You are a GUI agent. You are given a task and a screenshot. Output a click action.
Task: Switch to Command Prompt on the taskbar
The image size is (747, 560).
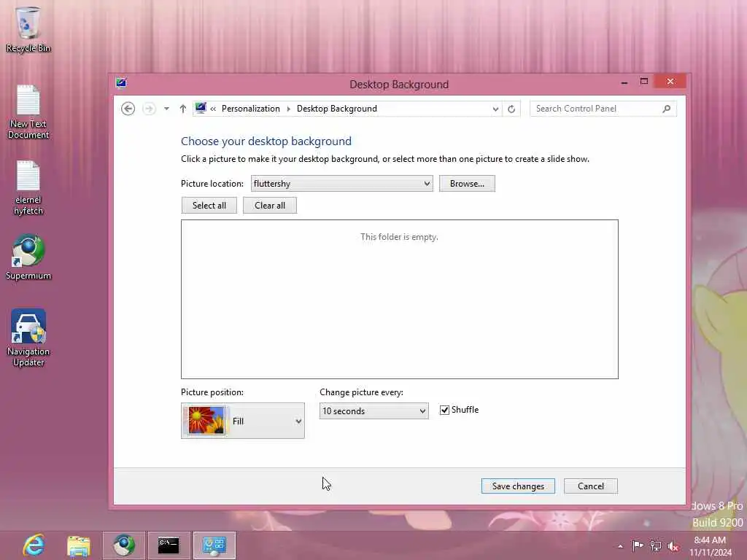coord(169,545)
